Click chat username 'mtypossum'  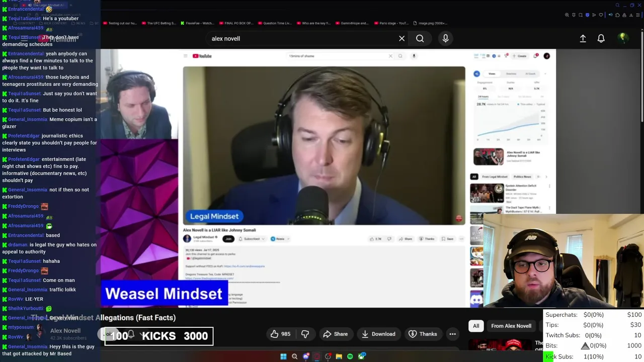(x=21, y=327)
